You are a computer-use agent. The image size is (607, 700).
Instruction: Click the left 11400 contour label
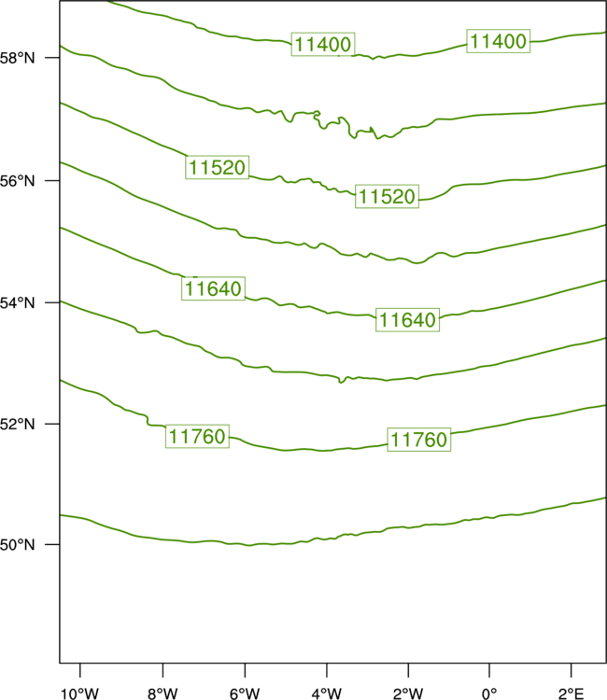click(x=323, y=44)
